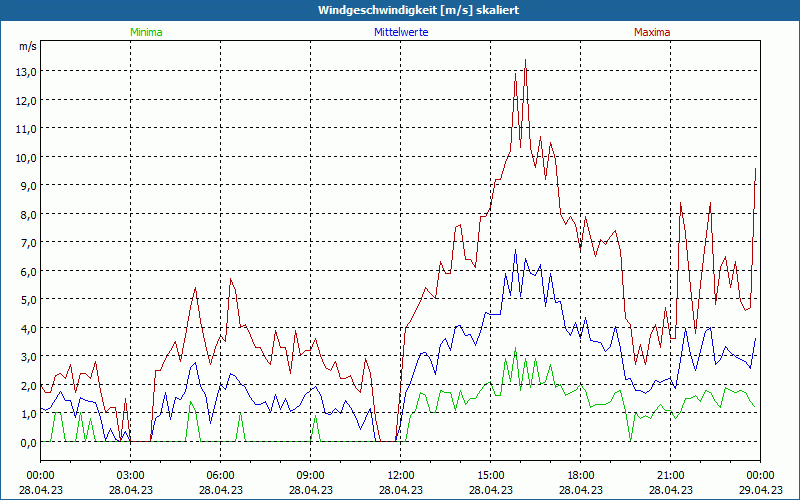Select the 10,0 y-axis tick label

26,157
